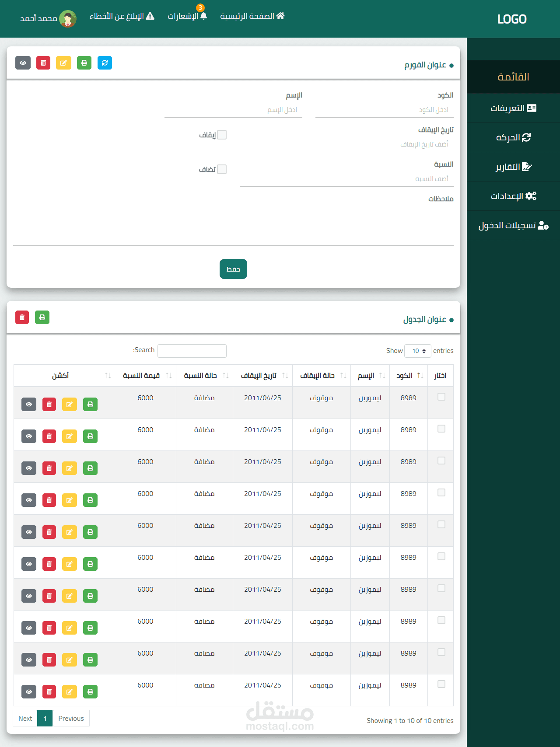The width and height of the screenshot is (560, 747).
Task: Focus the الكود input field
Action: click(384, 110)
